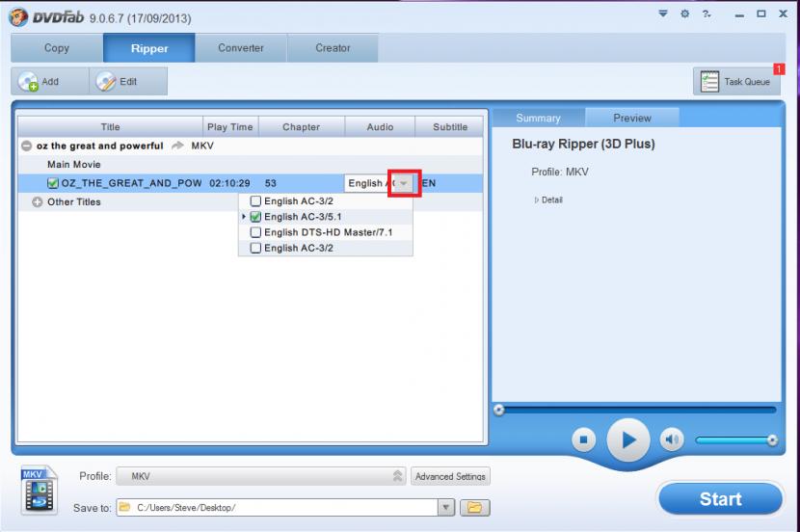Screen dimensions: 800x532
Task: Click the Audio column header
Action: point(380,127)
